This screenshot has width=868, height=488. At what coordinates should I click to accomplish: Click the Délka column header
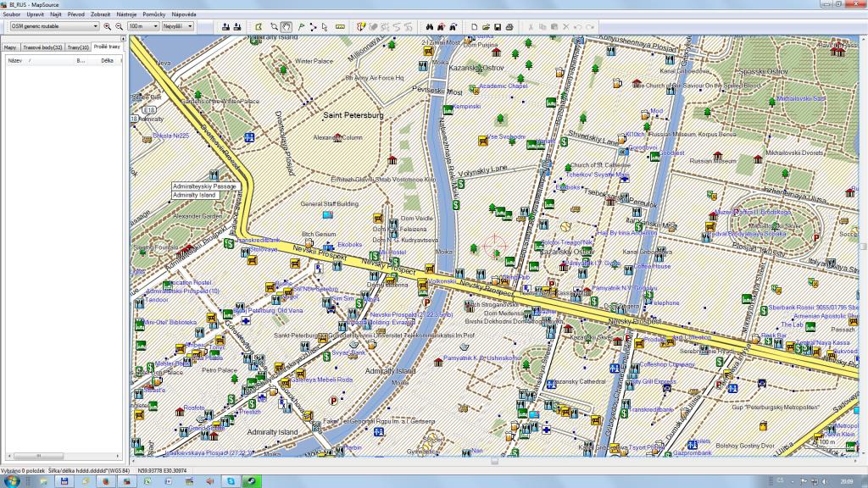pos(108,61)
